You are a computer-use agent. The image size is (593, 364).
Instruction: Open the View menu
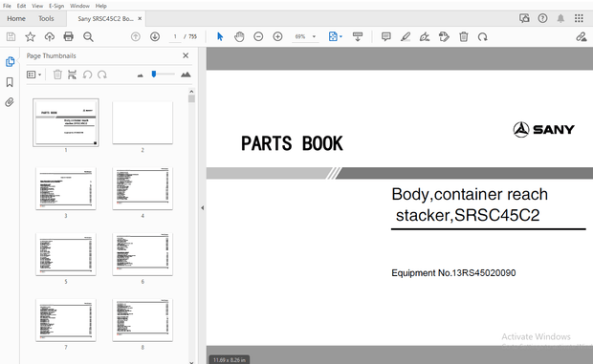tap(37, 6)
